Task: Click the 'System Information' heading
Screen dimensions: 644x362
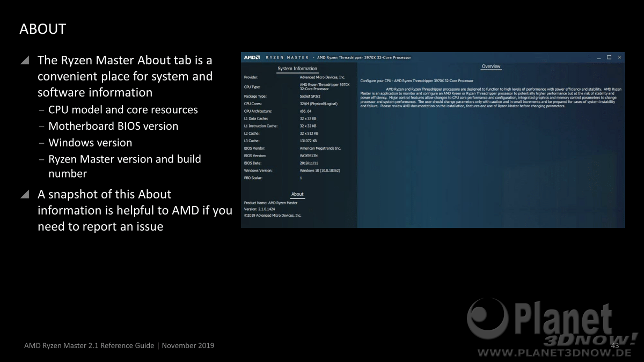Action: (297, 69)
